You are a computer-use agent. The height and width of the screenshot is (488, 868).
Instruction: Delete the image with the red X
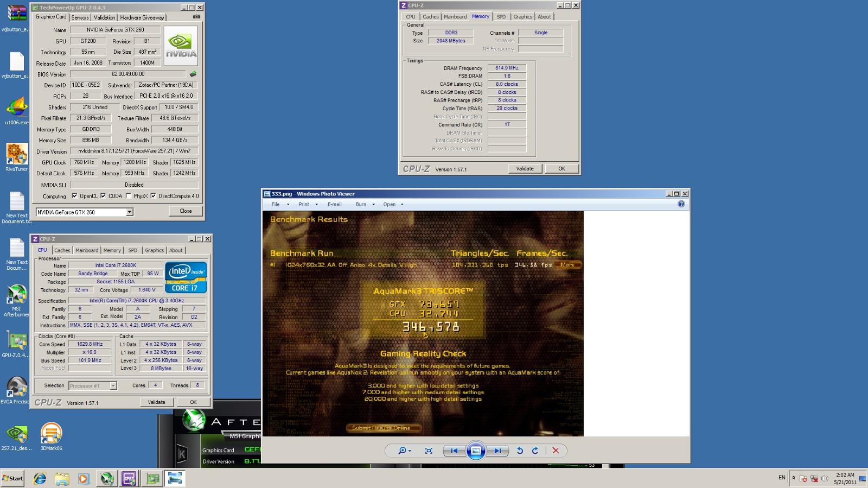tap(556, 451)
